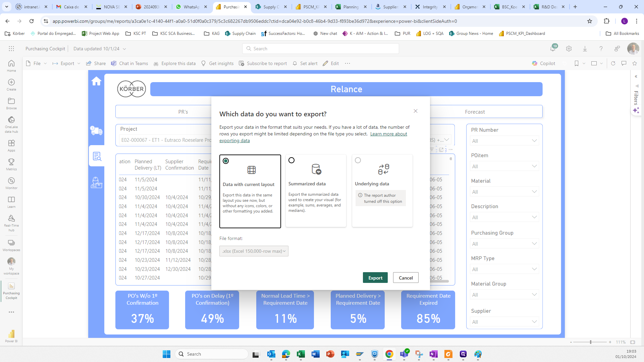Viewport: 644px width, 362px height.
Task: Open the Learn book icon
Action: click(x=11, y=202)
